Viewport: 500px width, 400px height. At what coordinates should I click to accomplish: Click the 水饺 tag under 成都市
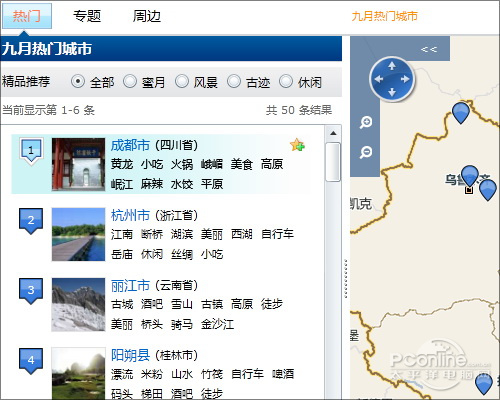coord(182,184)
